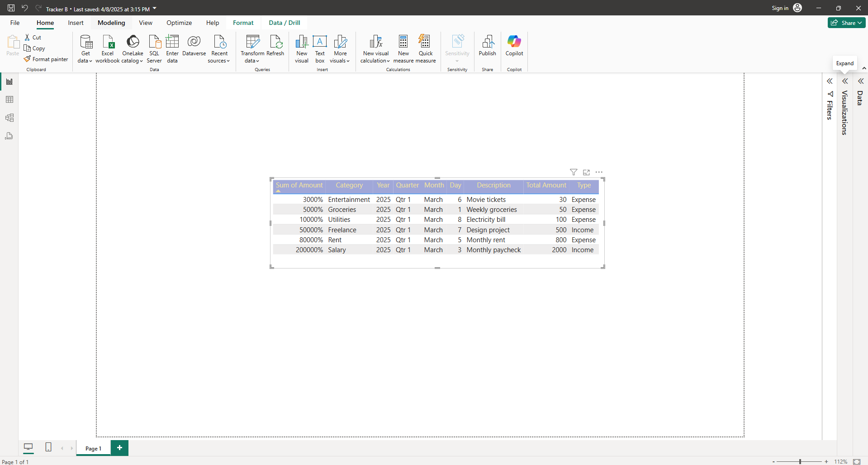Image resolution: width=868 pixels, height=465 pixels.
Task: Click the Publish icon
Action: click(488, 42)
